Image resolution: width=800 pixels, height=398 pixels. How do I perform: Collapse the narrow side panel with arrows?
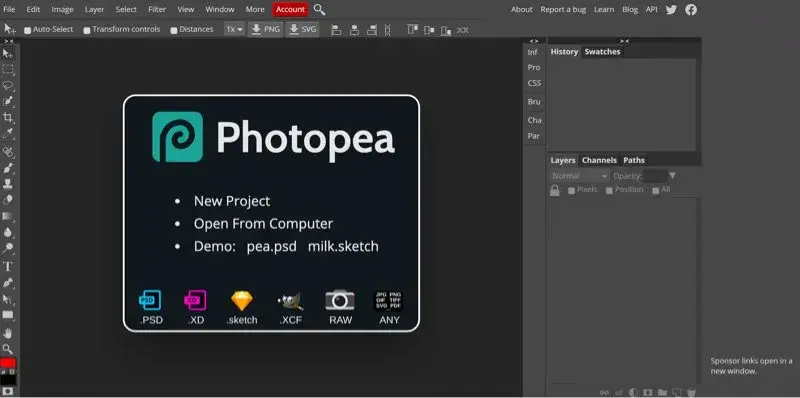point(534,41)
